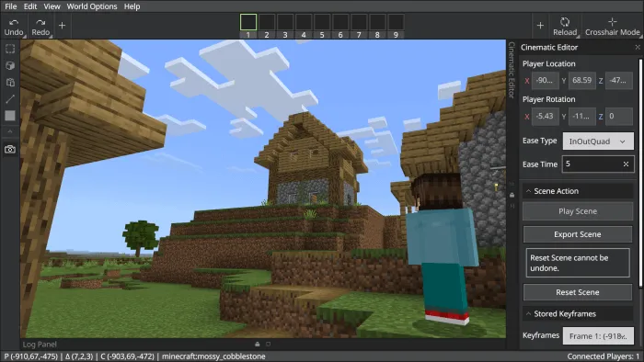Collapse the Scene Action section

coord(578,191)
